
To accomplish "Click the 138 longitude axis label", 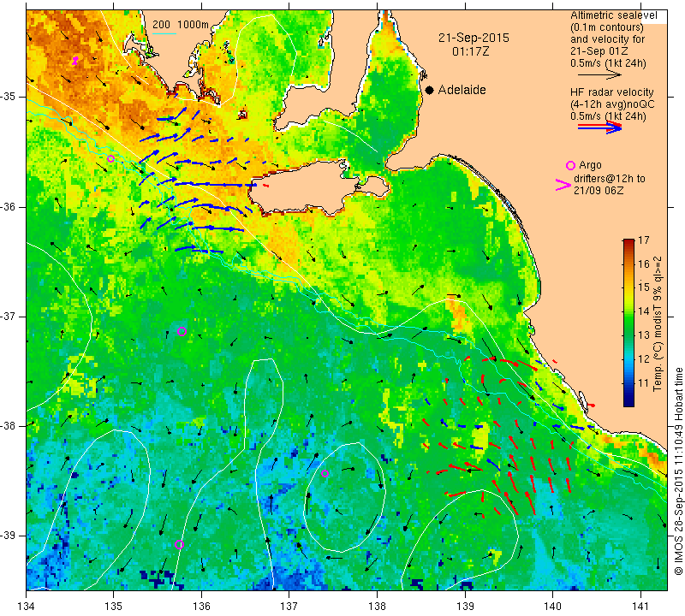I will coord(377,606).
